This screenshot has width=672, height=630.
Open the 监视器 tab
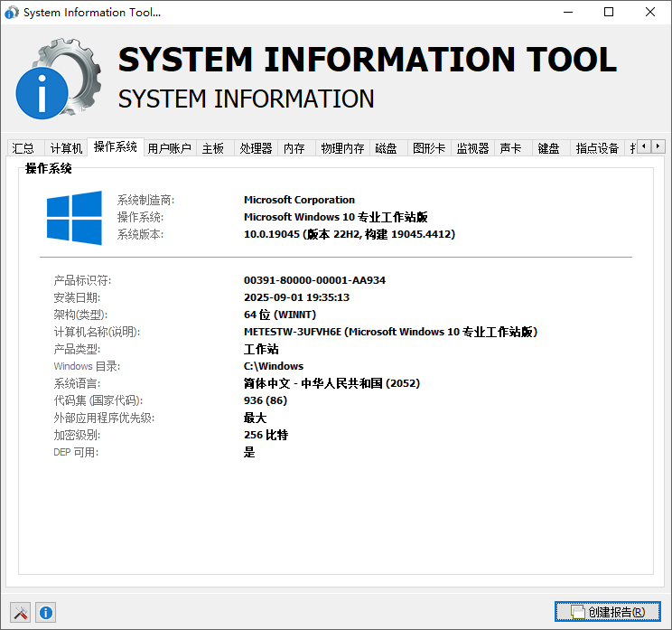pos(472,148)
